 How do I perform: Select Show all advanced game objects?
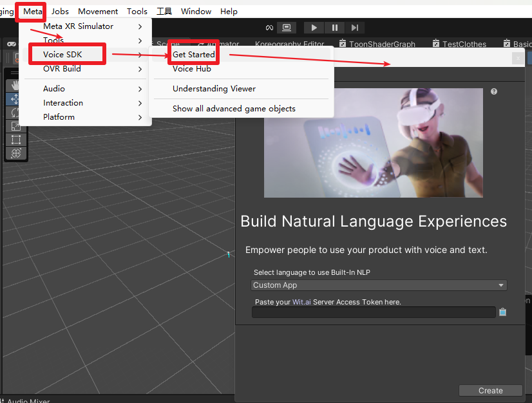242,109
